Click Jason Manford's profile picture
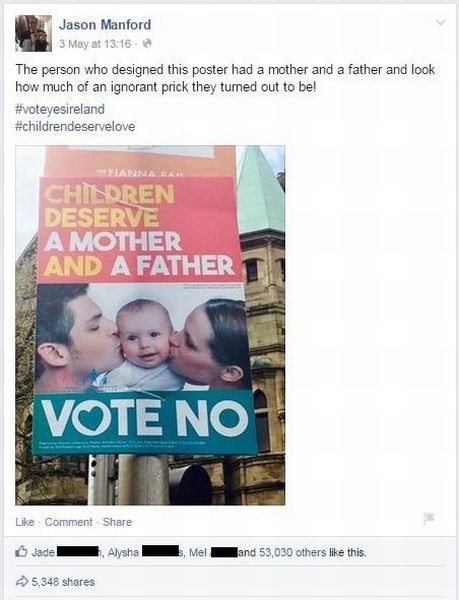 (34, 33)
